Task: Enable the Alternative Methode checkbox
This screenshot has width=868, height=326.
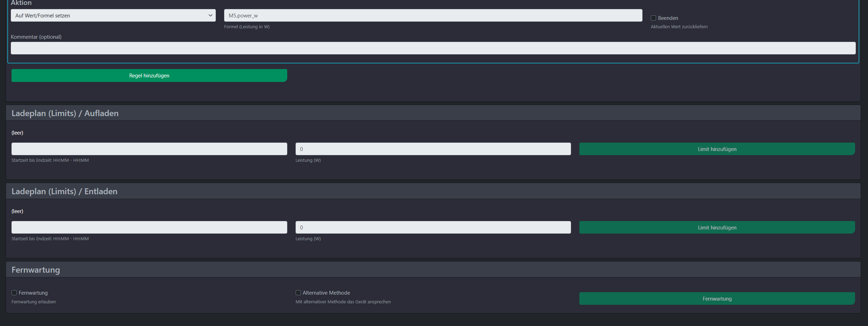Action: pos(298,293)
